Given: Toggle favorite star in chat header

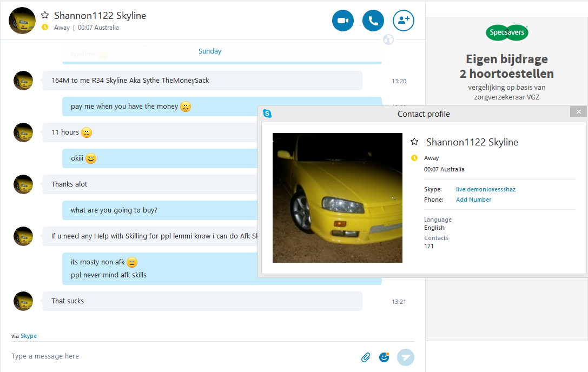Looking at the screenshot, I should click(45, 15).
